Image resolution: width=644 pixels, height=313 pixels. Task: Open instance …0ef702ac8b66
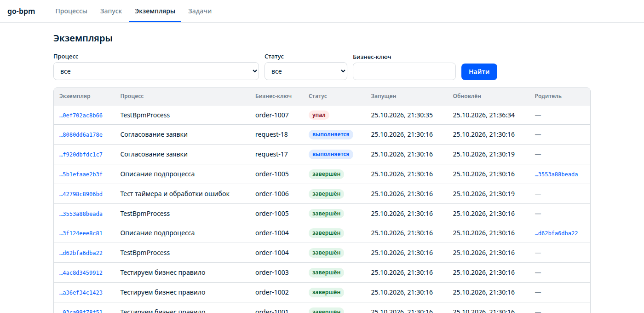tap(81, 116)
